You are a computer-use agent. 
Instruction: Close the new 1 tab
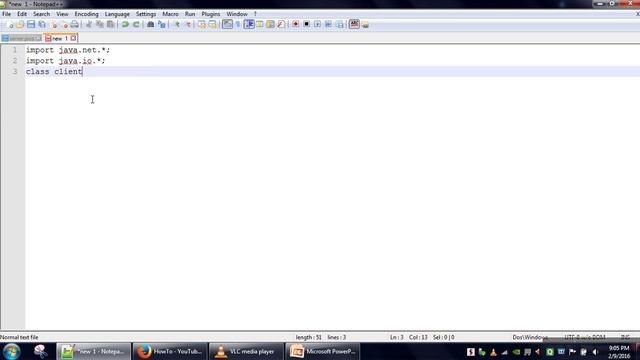tap(73, 38)
